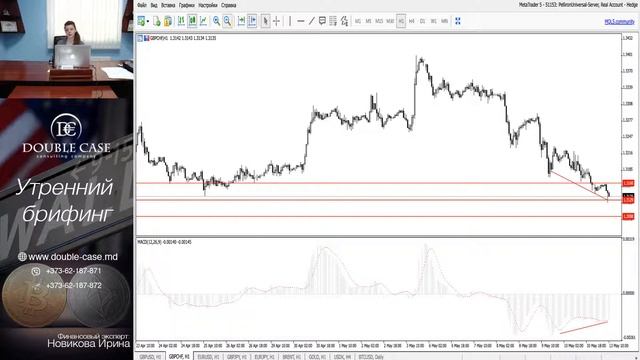Switch to the GBPUSD,H1 chart tab

tap(151, 356)
